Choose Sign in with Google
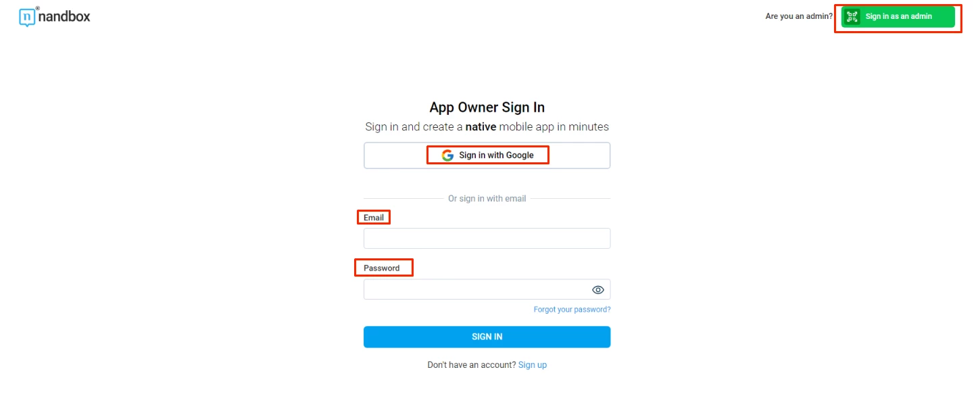This screenshot has height=399, width=980. pos(487,156)
